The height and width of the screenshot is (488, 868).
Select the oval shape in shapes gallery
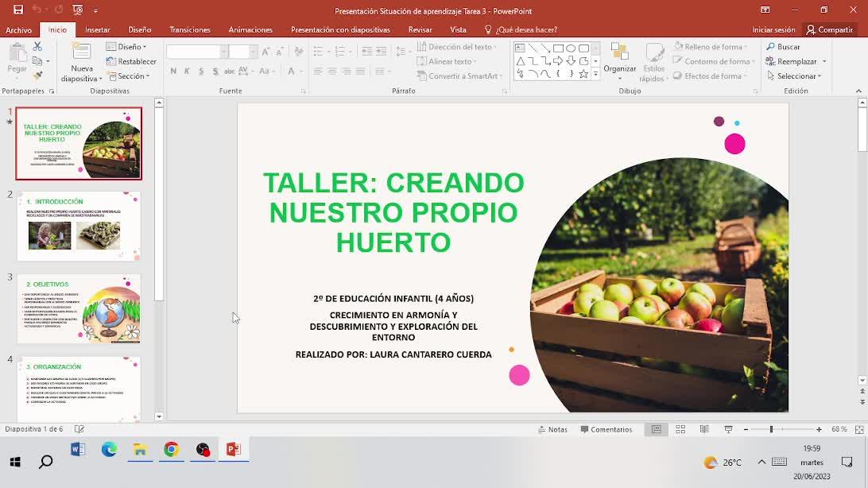pyautogui.click(x=571, y=48)
